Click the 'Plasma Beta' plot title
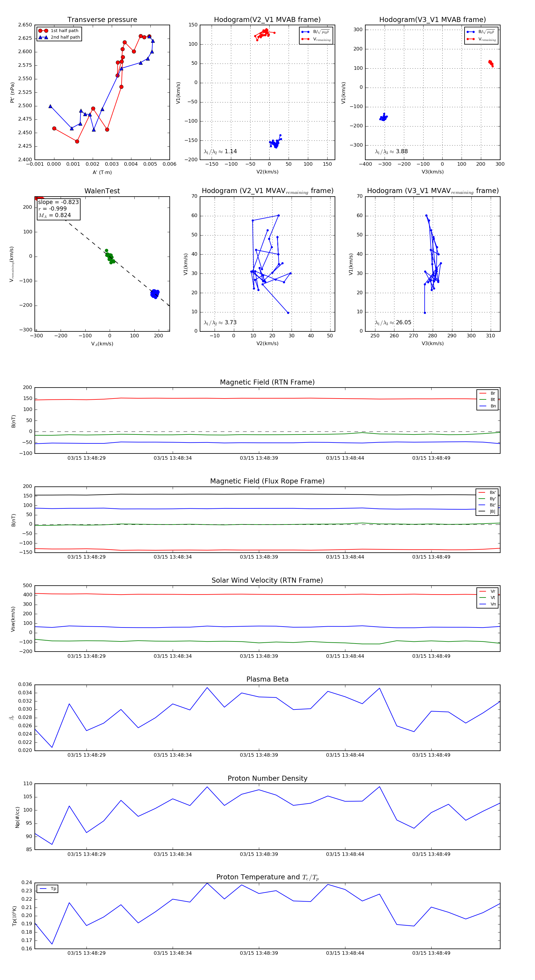Screen dimensions: 535x980 (x=267, y=679)
